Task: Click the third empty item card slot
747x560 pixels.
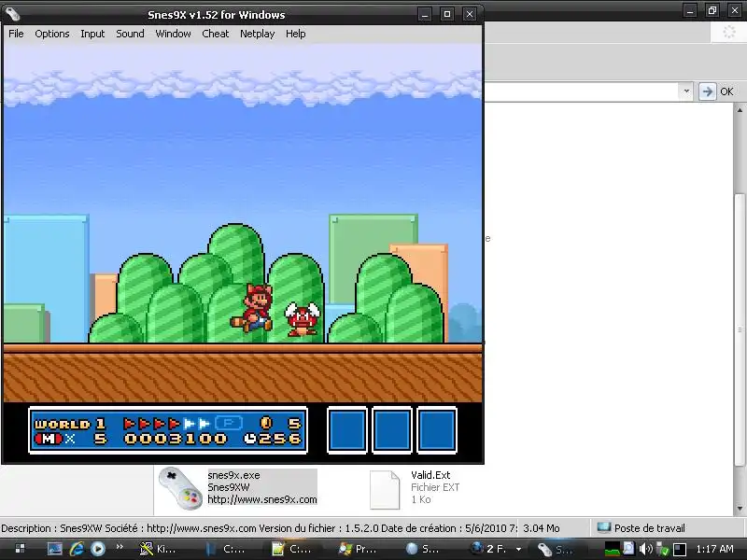Action: (437, 430)
